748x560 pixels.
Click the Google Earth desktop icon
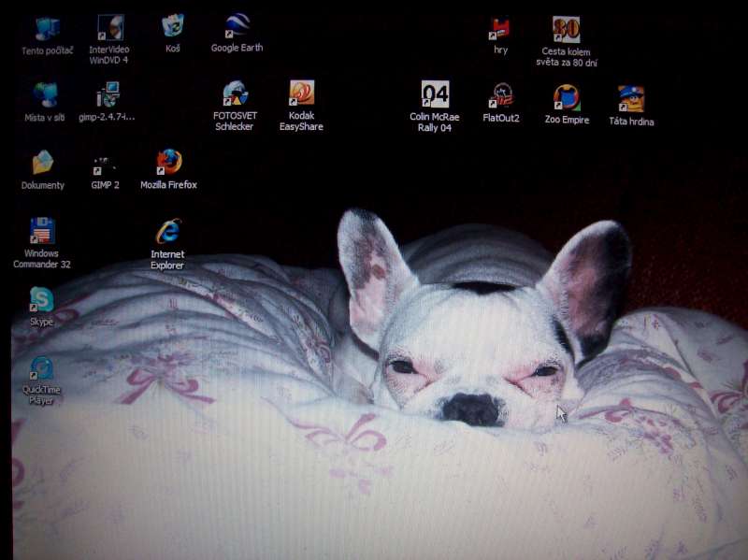(x=237, y=27)
